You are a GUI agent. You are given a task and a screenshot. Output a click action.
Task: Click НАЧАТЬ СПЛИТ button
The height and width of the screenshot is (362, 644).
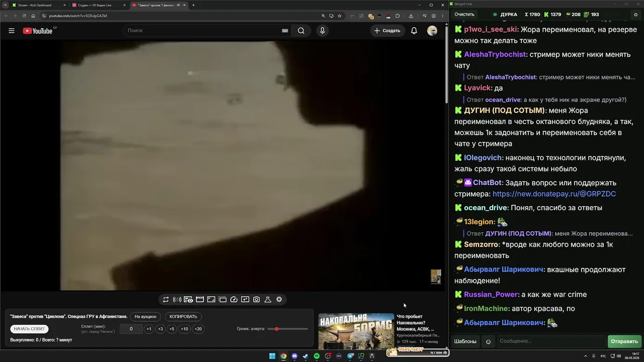click(x=29, y=329)
